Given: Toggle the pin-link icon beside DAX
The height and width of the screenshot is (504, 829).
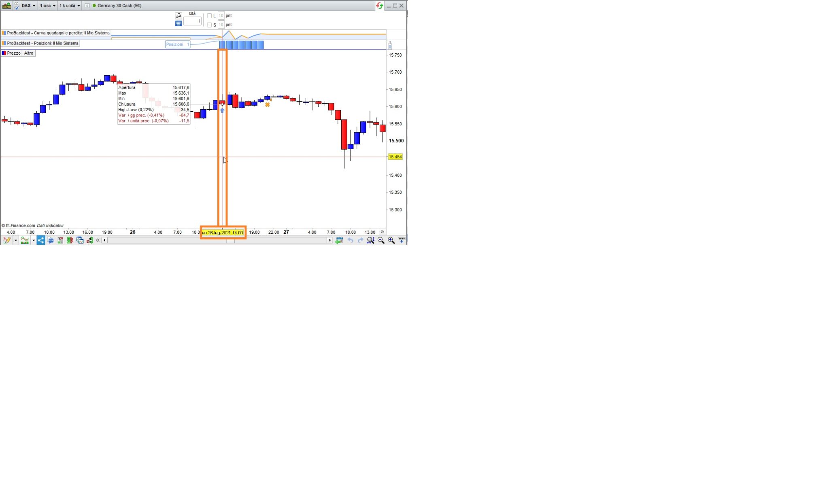Looking at the screenshot, I should point(17,6).
